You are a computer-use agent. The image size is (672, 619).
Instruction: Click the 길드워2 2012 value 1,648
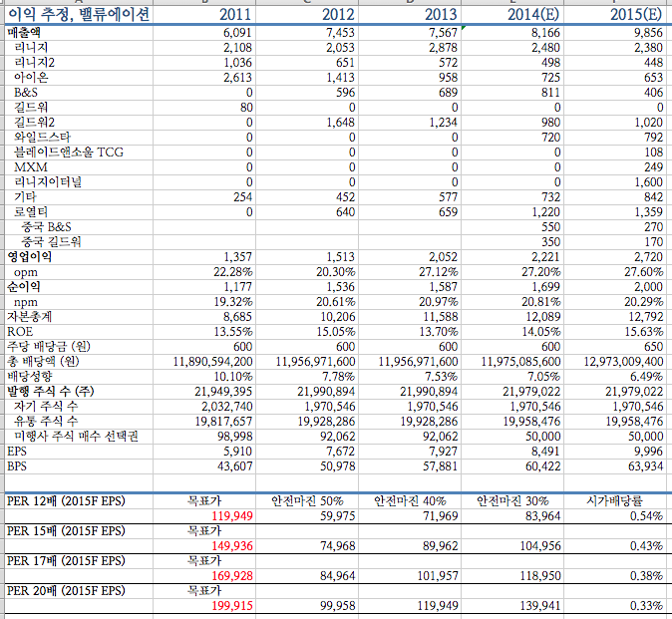[x=340, y=123]
